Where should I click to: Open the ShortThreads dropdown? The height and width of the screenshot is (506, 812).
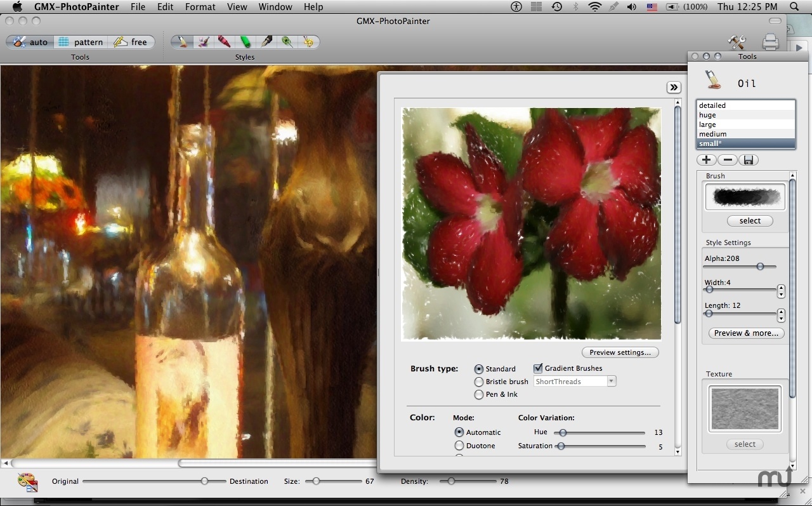[x=575, y=382]
